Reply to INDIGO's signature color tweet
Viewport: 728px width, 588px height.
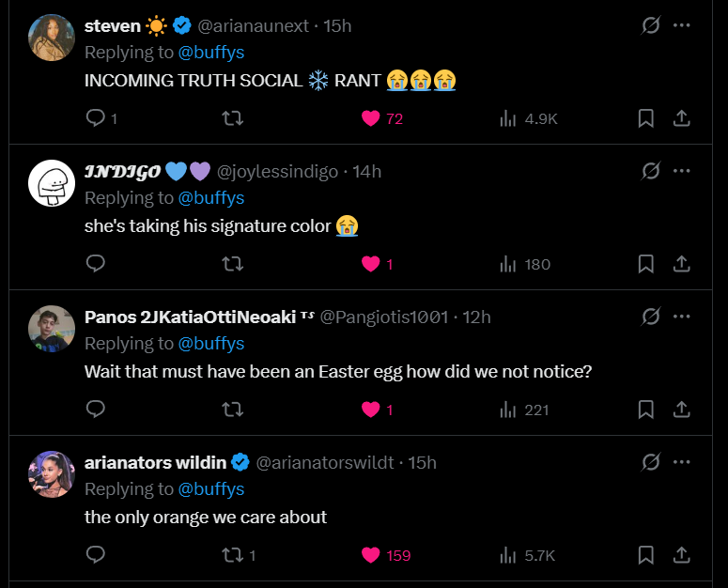(96, 264)
